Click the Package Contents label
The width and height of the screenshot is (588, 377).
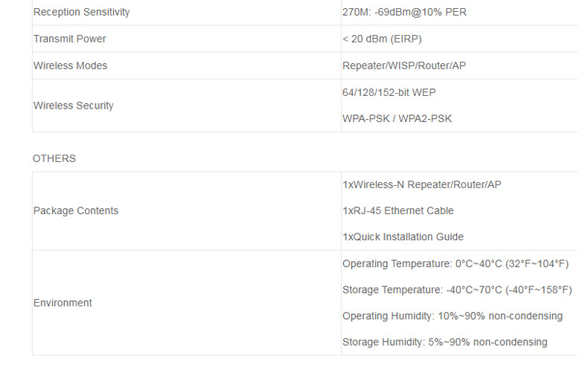pos(76,210)
